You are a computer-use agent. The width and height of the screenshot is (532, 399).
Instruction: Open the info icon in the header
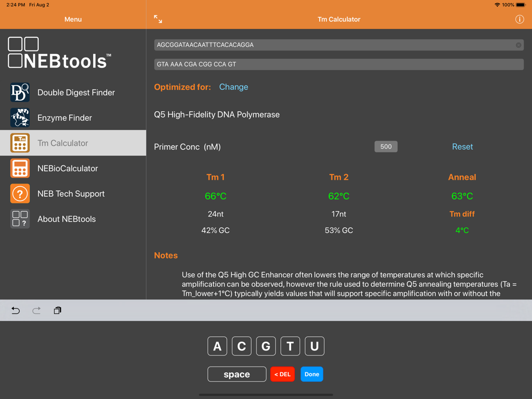coord(519,19)
